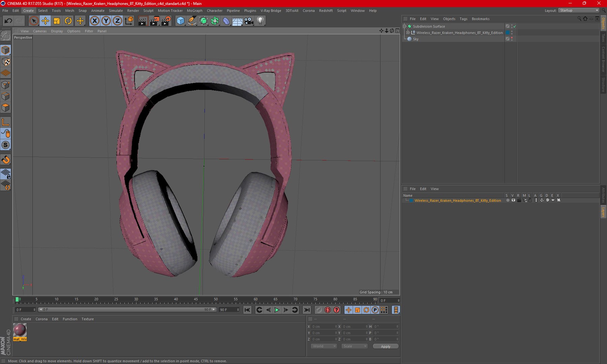Switch to Edges mode

[x=6, y=96]
